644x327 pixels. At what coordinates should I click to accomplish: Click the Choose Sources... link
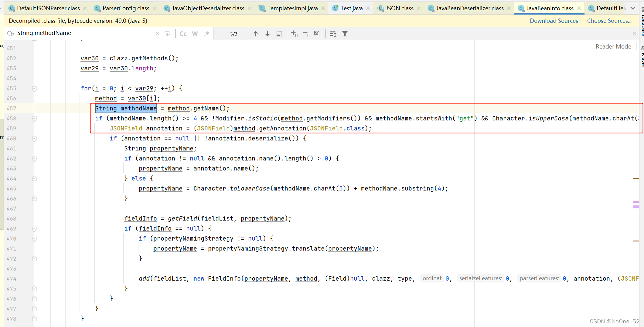click(x=609, y=21)
